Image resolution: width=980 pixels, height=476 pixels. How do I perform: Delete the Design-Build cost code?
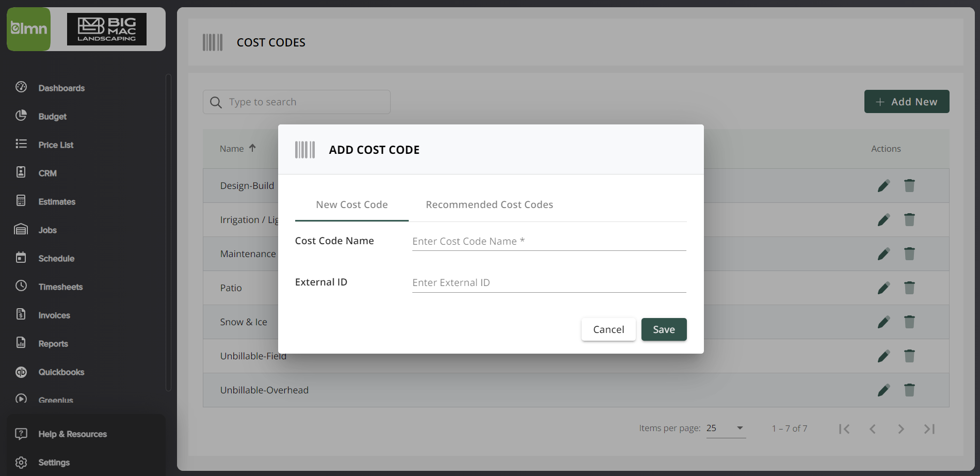tap(909, 186)
